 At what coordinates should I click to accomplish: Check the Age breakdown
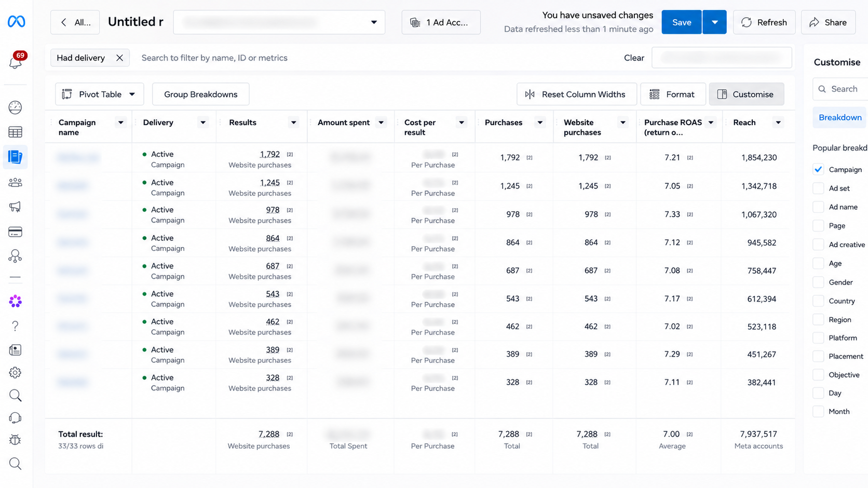[x=818, y=263]
